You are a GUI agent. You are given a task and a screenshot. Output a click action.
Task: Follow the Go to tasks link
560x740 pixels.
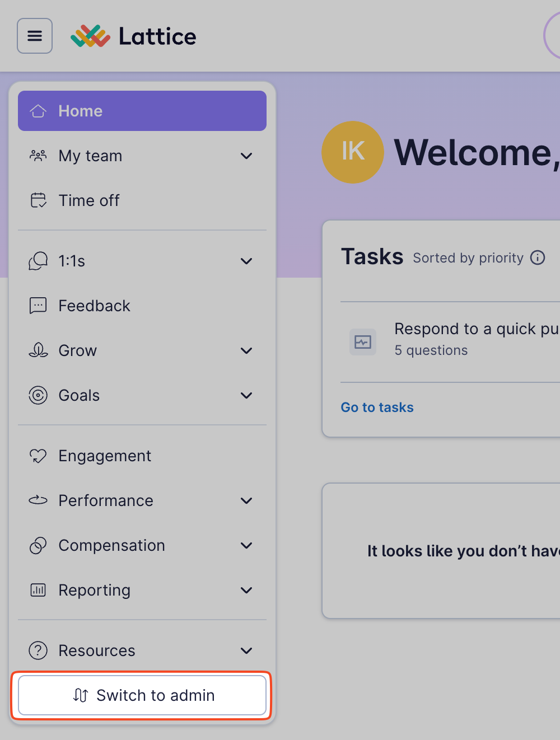pos(377,408)
